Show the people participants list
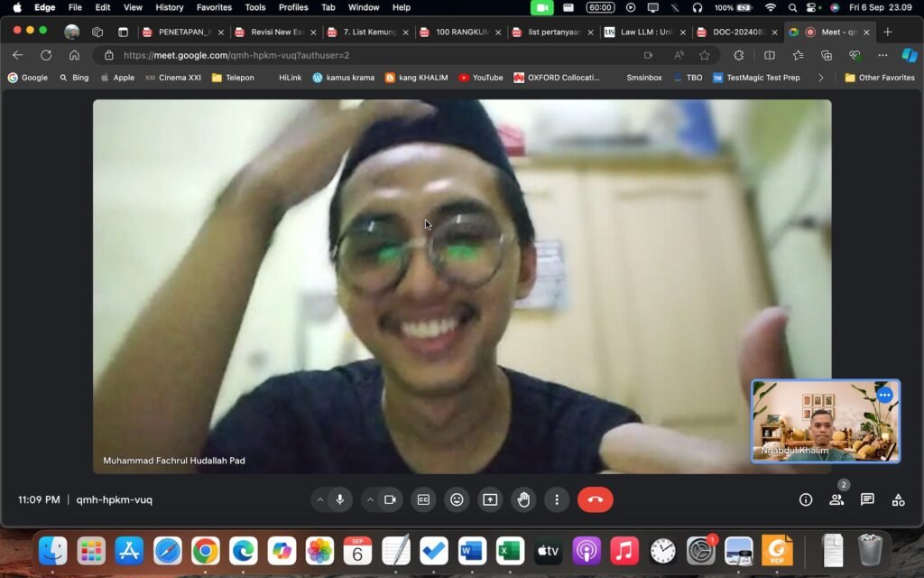Viewport: 924px width, 578px height. pyautogui.click(x=836, y=499)
